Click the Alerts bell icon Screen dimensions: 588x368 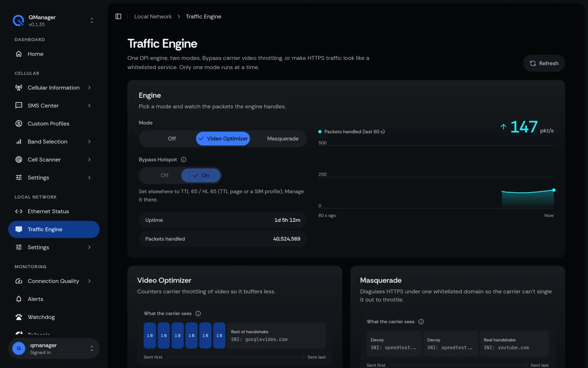19,299
